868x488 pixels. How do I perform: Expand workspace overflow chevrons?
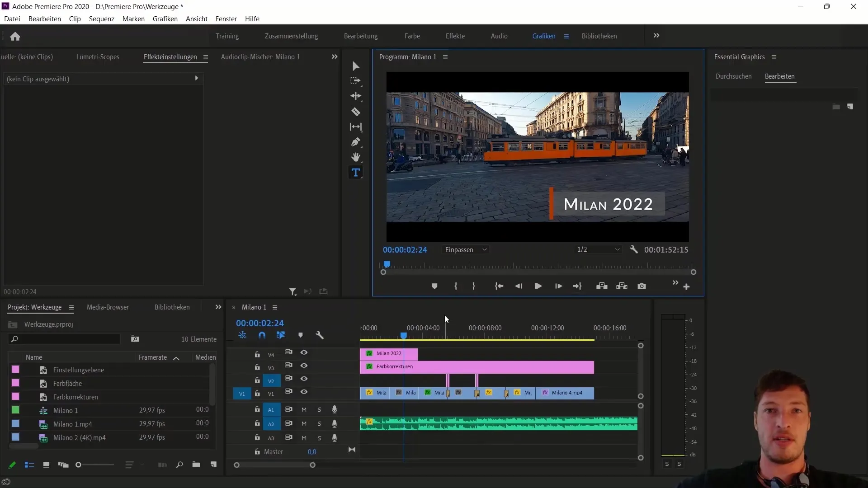(x=656, y=36)
